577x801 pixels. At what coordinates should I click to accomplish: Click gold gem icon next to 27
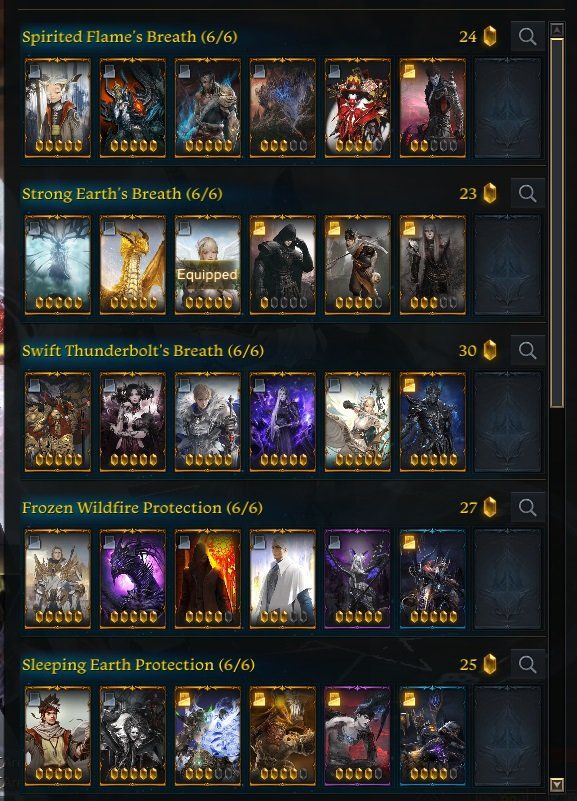[490, 507]
